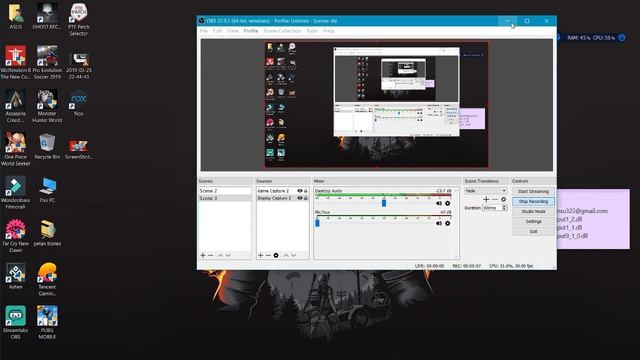Open Recycle Bin on desktop
Image resolution: width=640 pixels, height=360 pixels.
(x=47, y=146)
